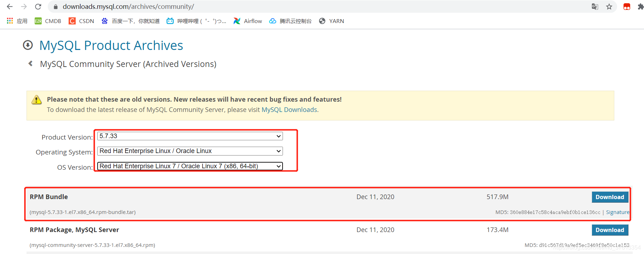Image resolution: width=644 pixels, height=254 pixels.
Task: Click the 173.4M file size
Action: click(498, 230)
